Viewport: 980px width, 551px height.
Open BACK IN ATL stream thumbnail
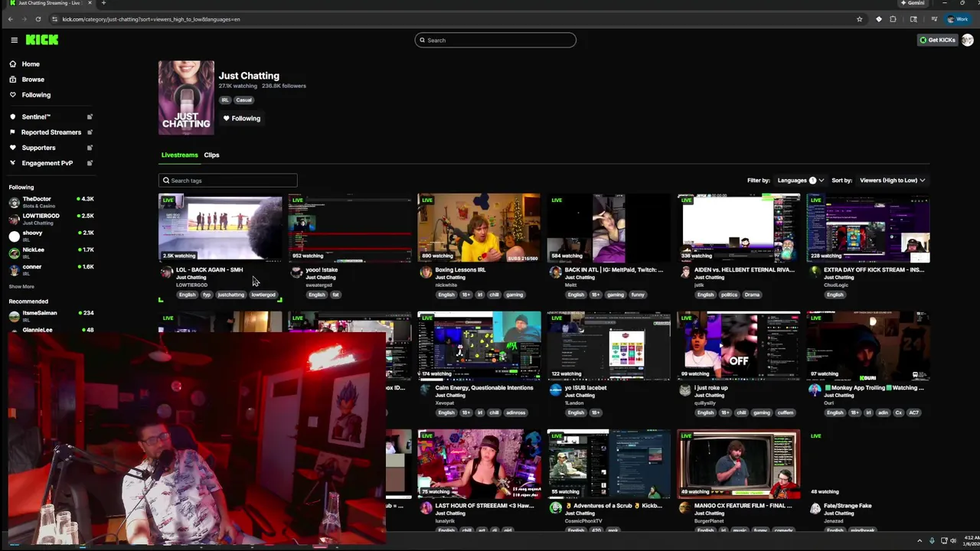coord(609,228)
